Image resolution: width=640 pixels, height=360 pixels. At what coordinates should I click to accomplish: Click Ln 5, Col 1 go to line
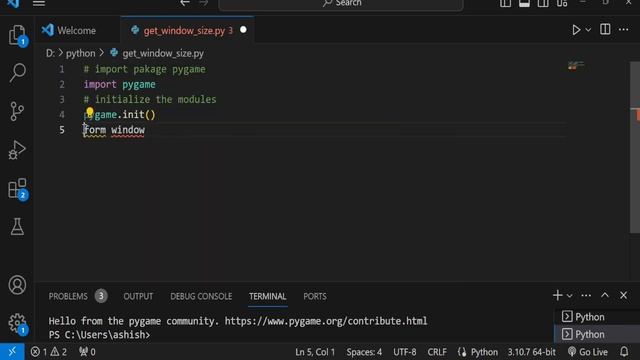[x=315, y=352]
